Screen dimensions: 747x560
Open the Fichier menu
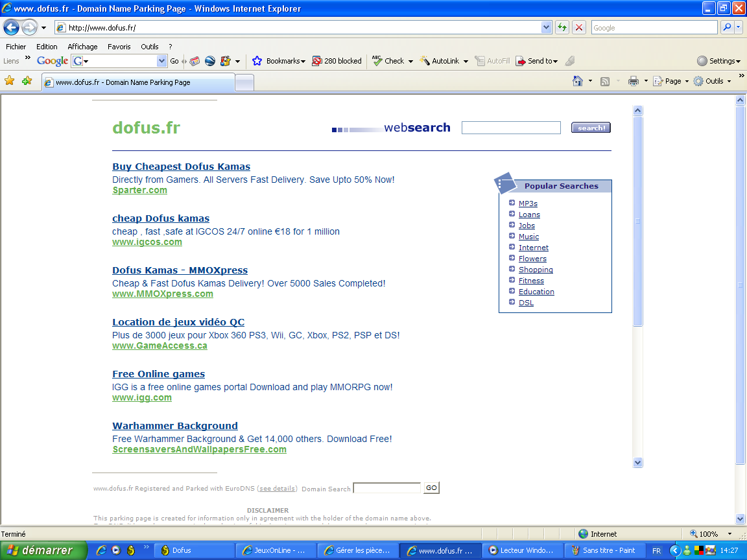16,47
